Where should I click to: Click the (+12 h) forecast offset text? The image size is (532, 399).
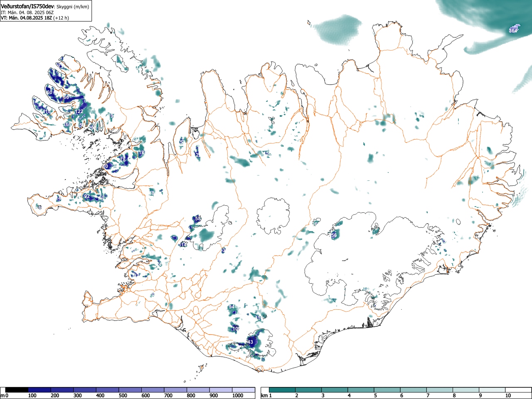coord(61,18)
